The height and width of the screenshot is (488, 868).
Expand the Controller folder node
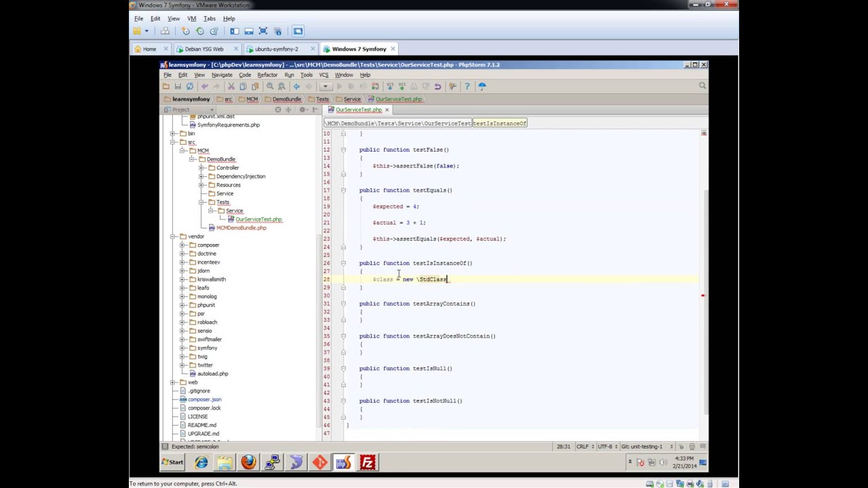[x=201, y=168]
